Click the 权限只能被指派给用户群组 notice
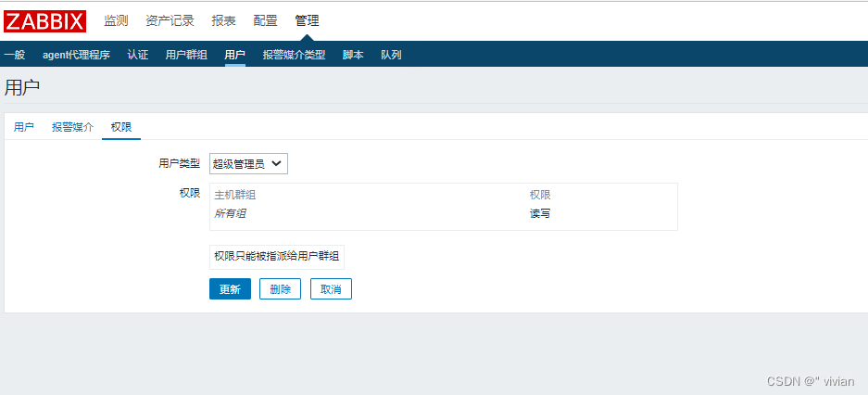Screen dimensions: 868x395 (277, 257)
